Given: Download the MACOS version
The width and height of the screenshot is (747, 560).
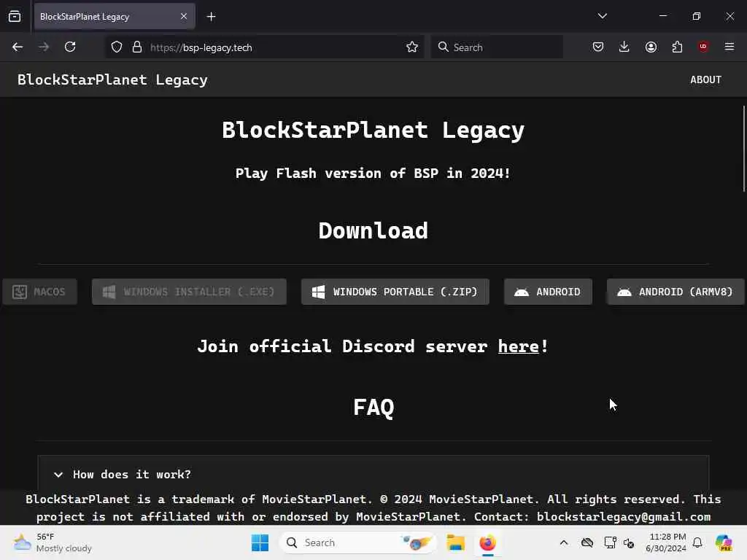Looking at the screenshot, I should pos(39,292).
